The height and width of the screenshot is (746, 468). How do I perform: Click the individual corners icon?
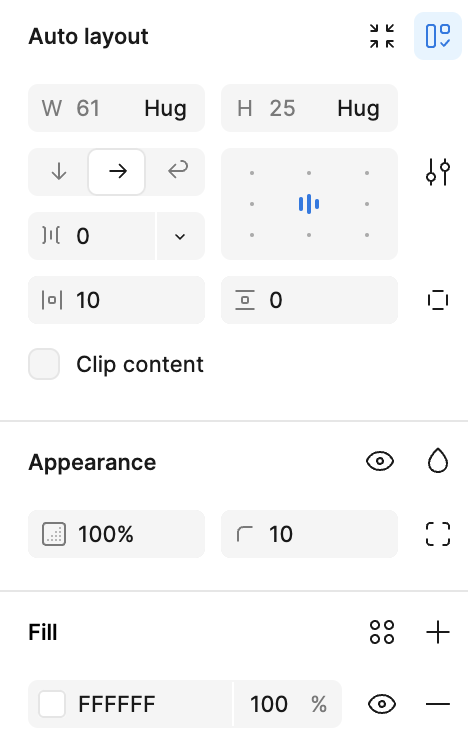438,534
